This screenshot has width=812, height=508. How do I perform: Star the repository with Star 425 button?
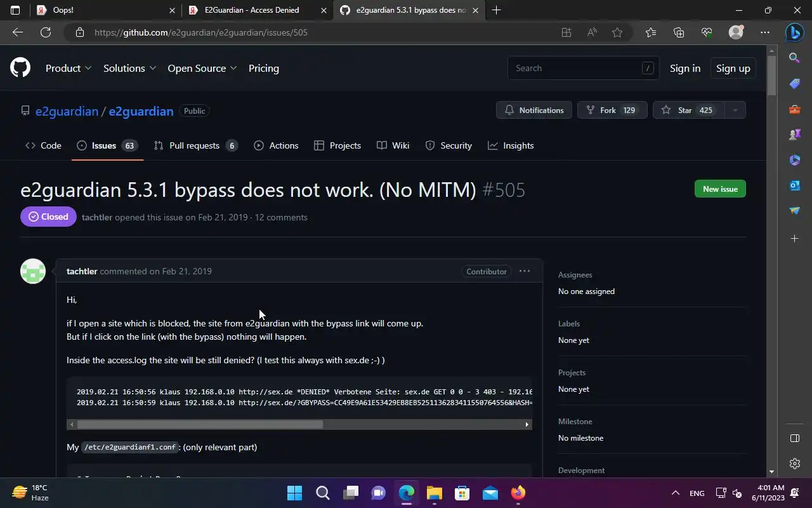(x=688, y=110)
